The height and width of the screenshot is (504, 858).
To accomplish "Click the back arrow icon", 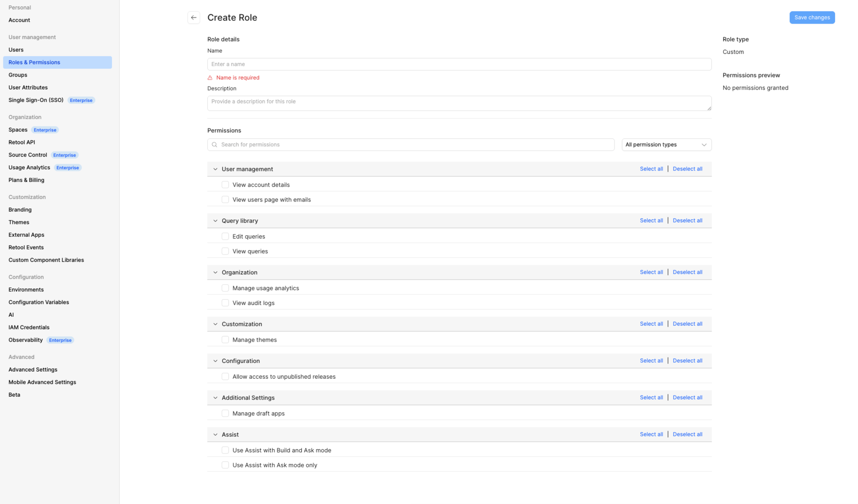I will [194, 18].
